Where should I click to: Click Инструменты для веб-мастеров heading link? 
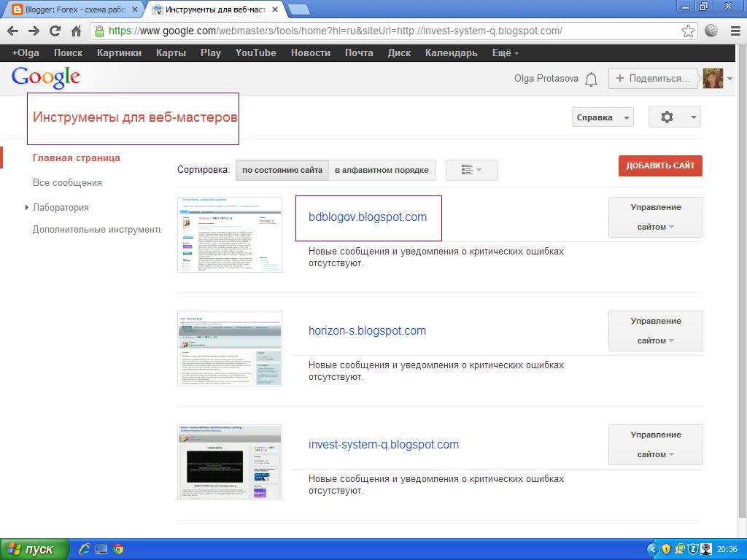click(135, 117)
